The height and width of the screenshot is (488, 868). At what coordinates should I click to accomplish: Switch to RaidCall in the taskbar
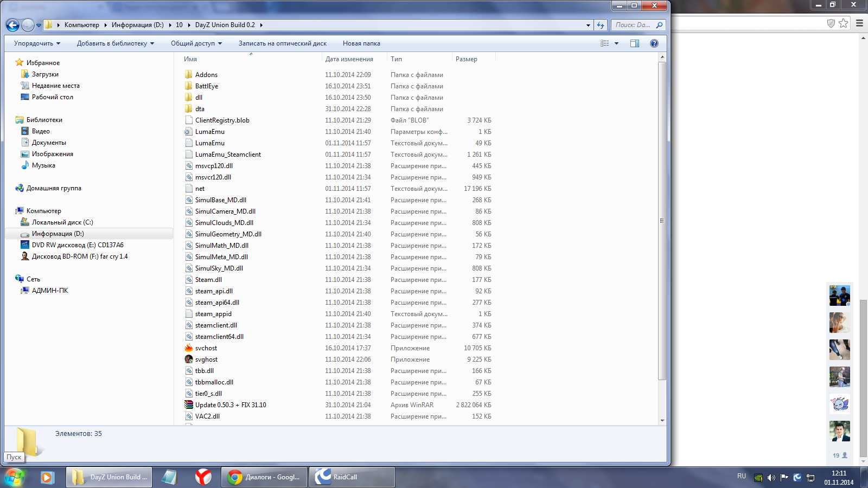click(352, 477)
